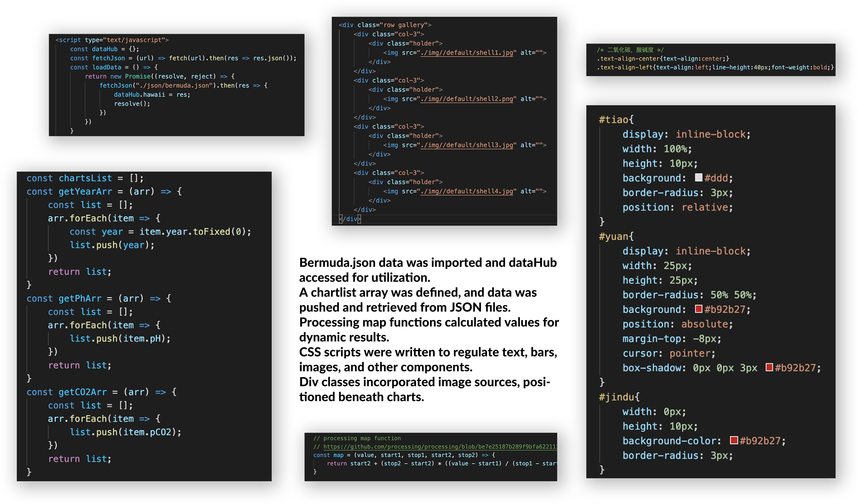Click the #yuan CSS selector

pyautogui.click(x=614, y=237)
